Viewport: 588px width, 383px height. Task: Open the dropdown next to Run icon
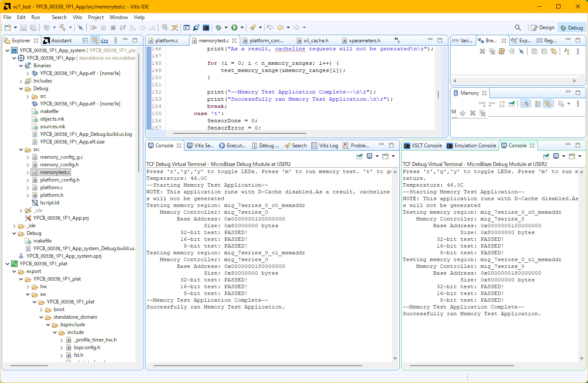pyautogui.click(x=242, y=28)
